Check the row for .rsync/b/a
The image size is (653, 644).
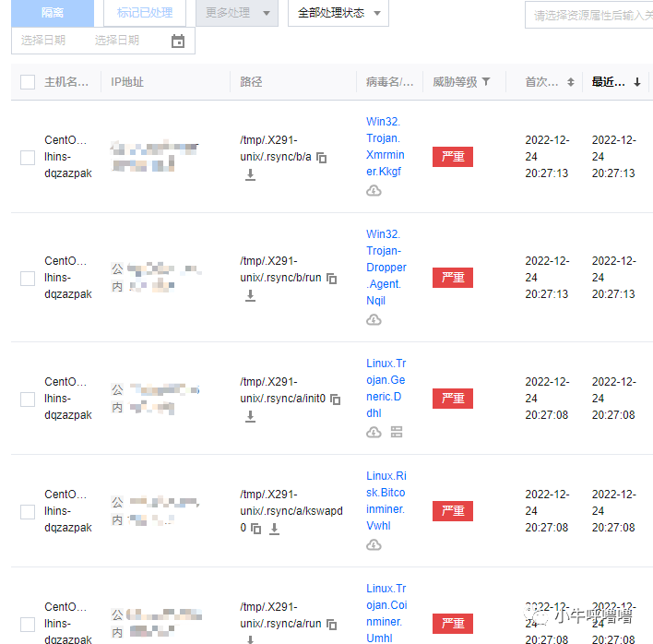point(28,158)
